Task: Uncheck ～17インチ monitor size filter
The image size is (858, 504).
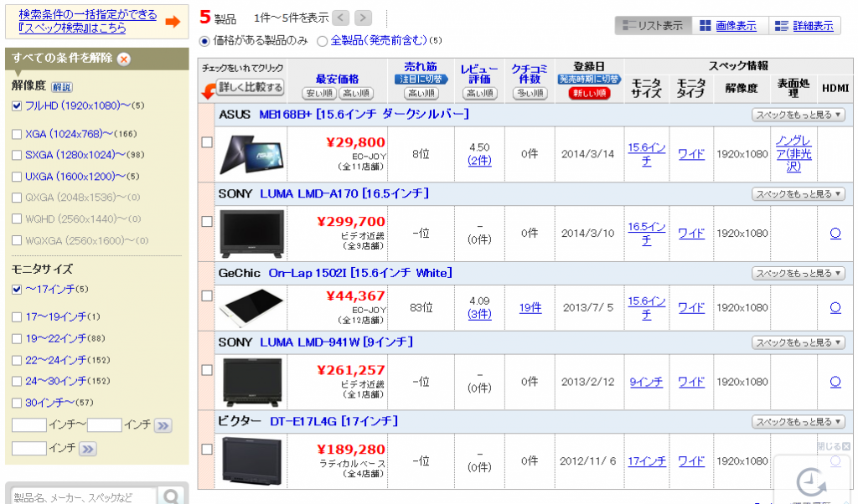Action: click(x=17, y=290)
